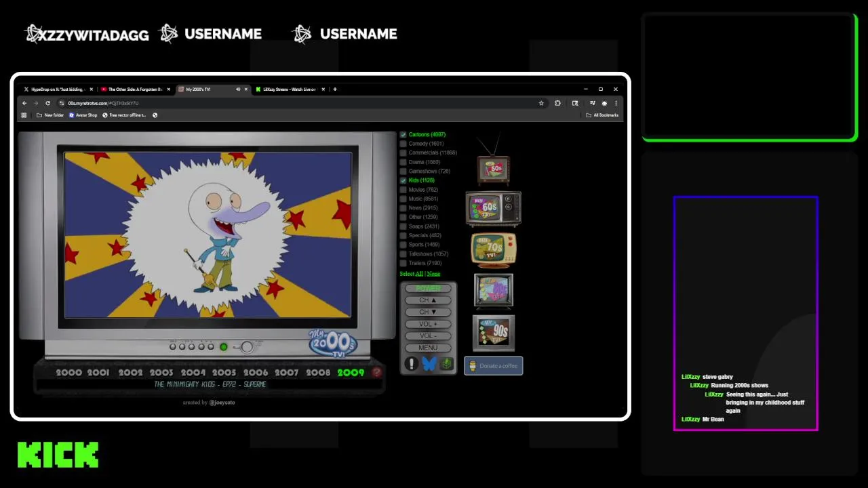
Task: Open the My 80s TV icon
Action: (x=494, y=290)
